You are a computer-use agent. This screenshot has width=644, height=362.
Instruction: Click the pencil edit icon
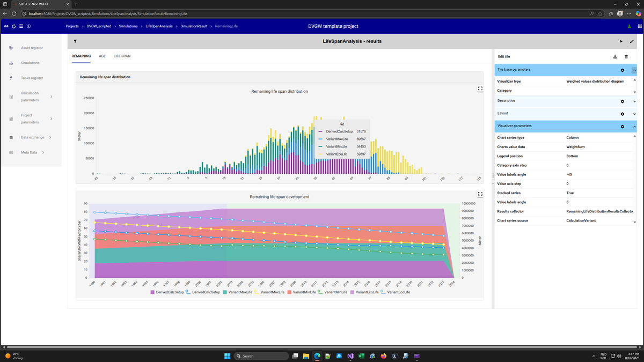(x=632, y=41)
